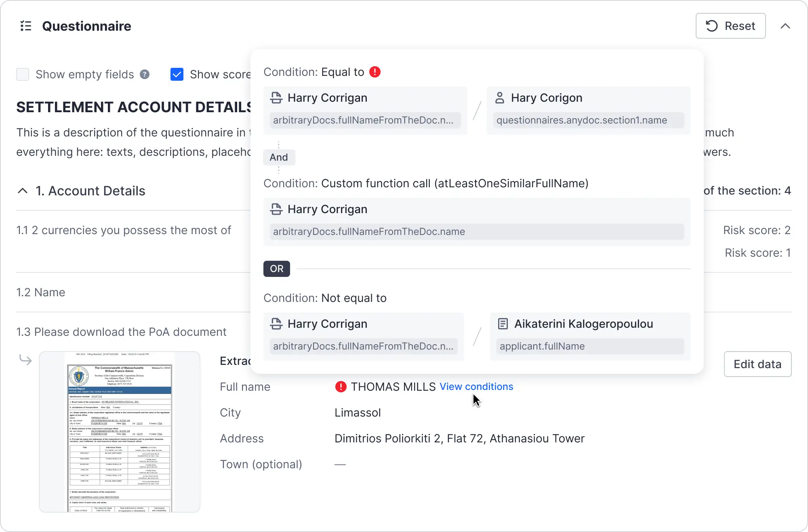Click the applicant.fullName field path

click(542, 346)
